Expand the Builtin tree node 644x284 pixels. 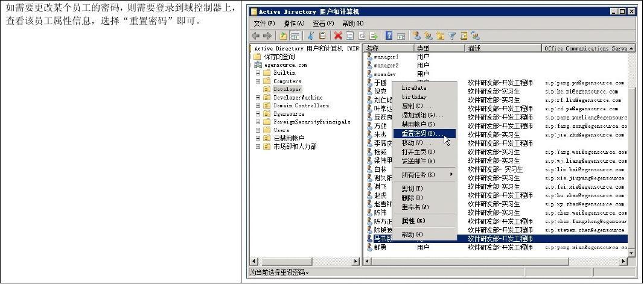click(258, 73)
